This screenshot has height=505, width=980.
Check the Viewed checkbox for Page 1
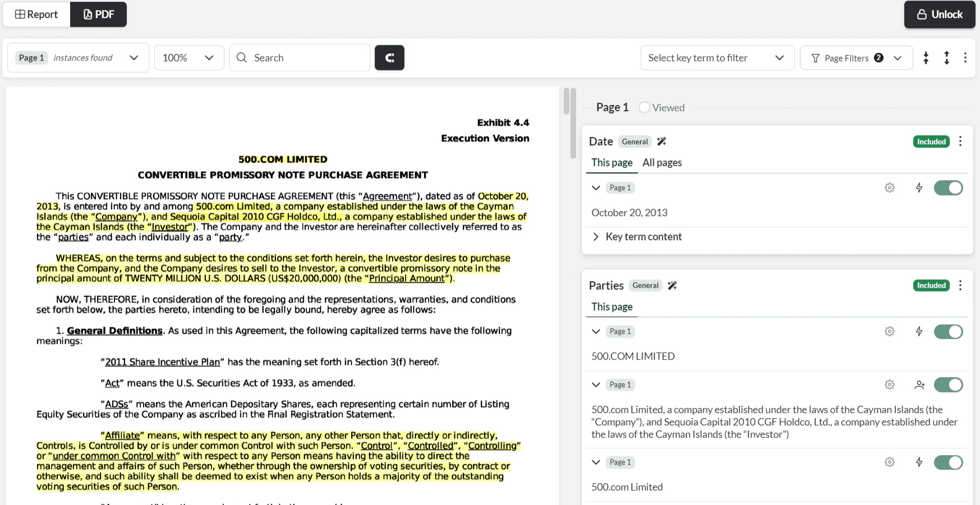pyautogui.click(x=645, y=107)
